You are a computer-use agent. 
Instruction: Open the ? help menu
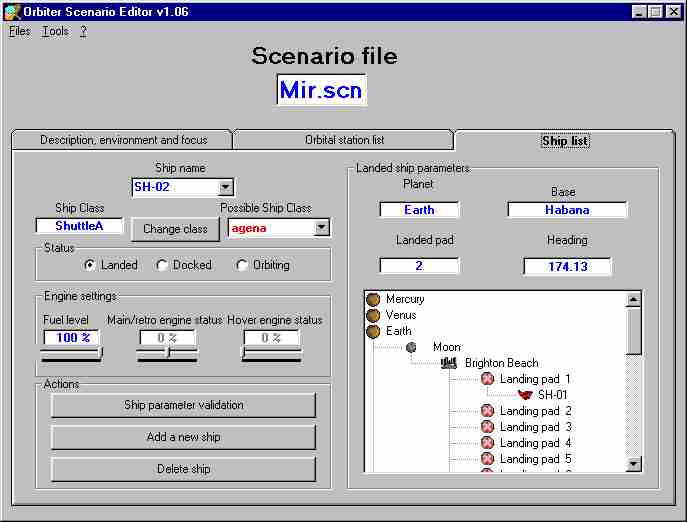click(83, 32)
